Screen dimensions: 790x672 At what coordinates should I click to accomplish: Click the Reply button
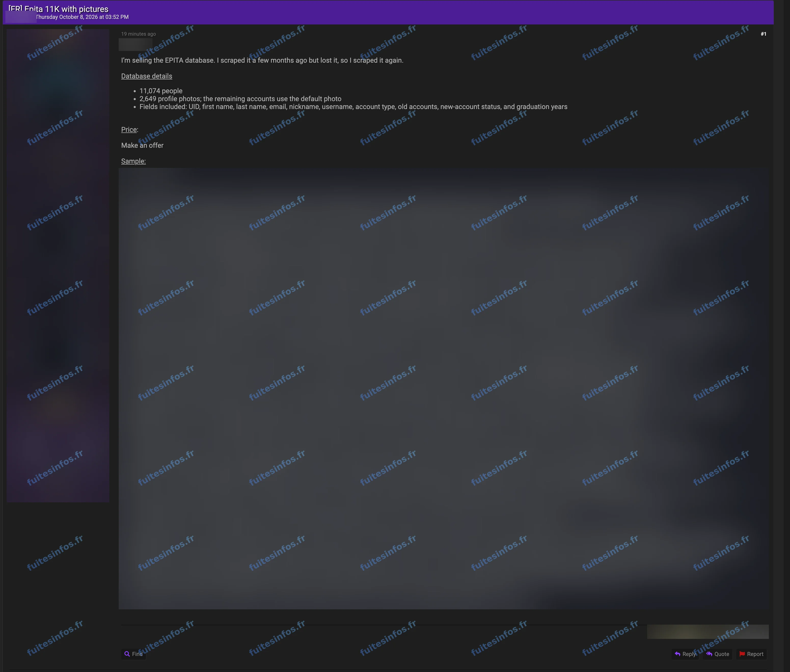click(685, 654)
